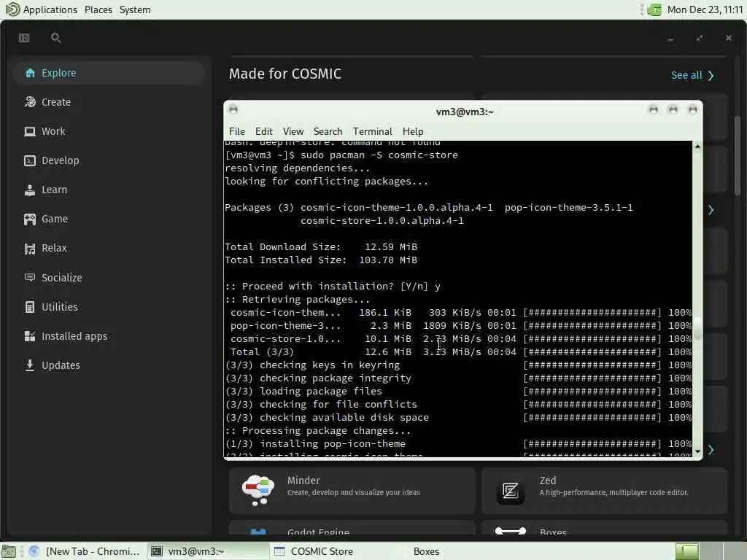Image resolution: width=747 pixels, height=560 pixels.
Task: Click the Relax category icon
Action: 30,248
